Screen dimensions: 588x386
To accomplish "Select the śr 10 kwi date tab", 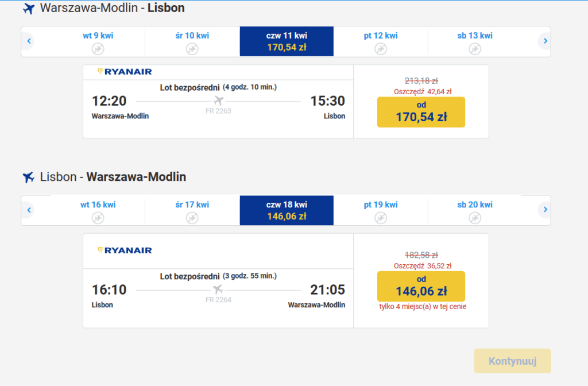I will coord(192,41).
